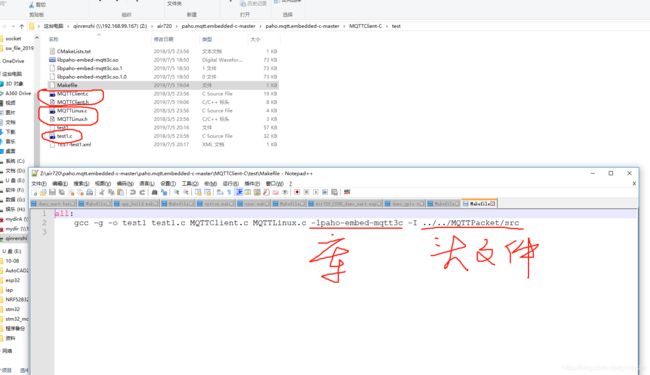Click the Paste clipboard toolbar icon
Viewport: 650px width, 375px height.
(120, 192)
